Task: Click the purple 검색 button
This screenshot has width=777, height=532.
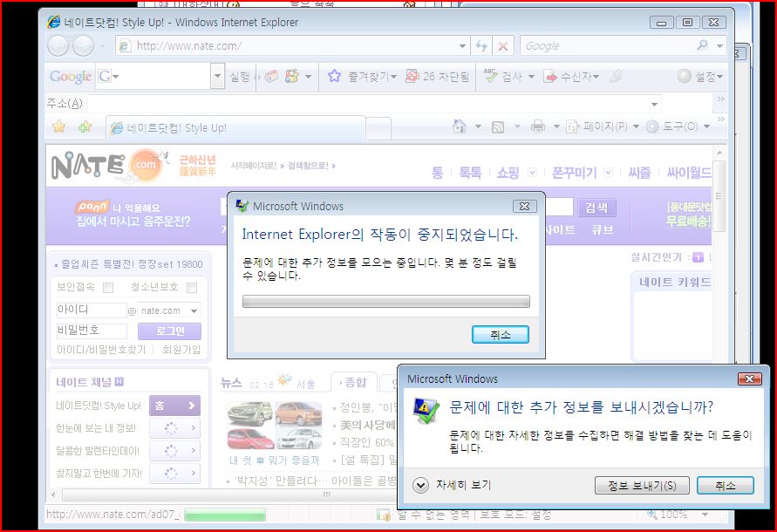Action: coord(596,208)
